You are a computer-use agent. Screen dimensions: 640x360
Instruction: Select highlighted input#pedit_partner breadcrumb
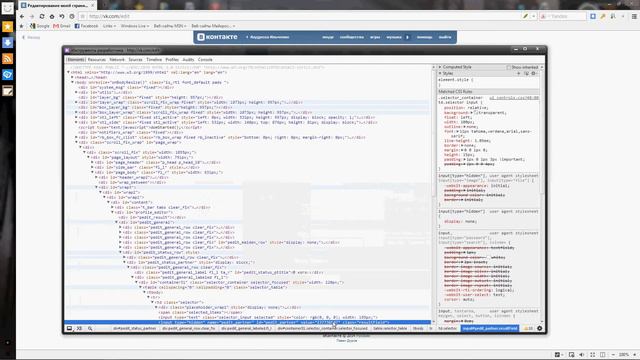click(490, 328)
